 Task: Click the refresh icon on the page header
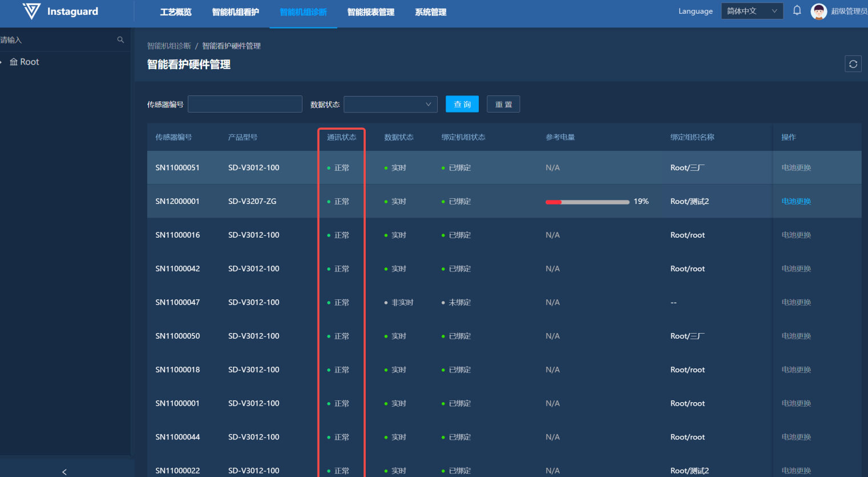pos(853,64)
